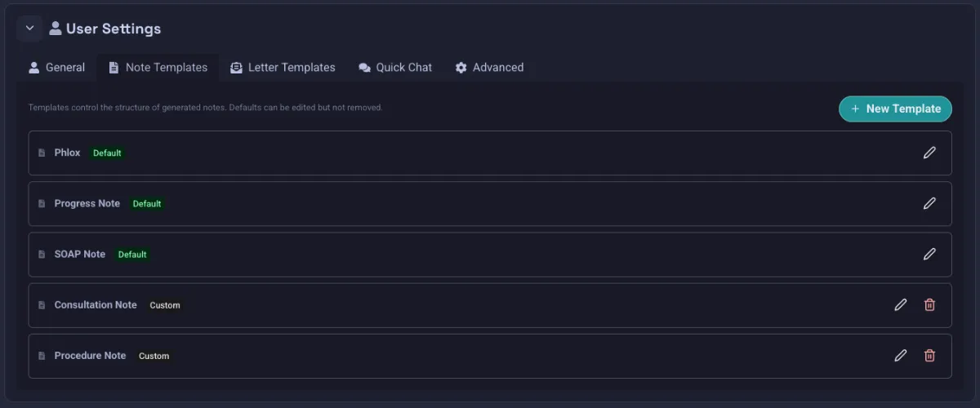This screenshot has height=408, width=980.
Task: Edit the Consultation Note template
Action: coord(900,304)
